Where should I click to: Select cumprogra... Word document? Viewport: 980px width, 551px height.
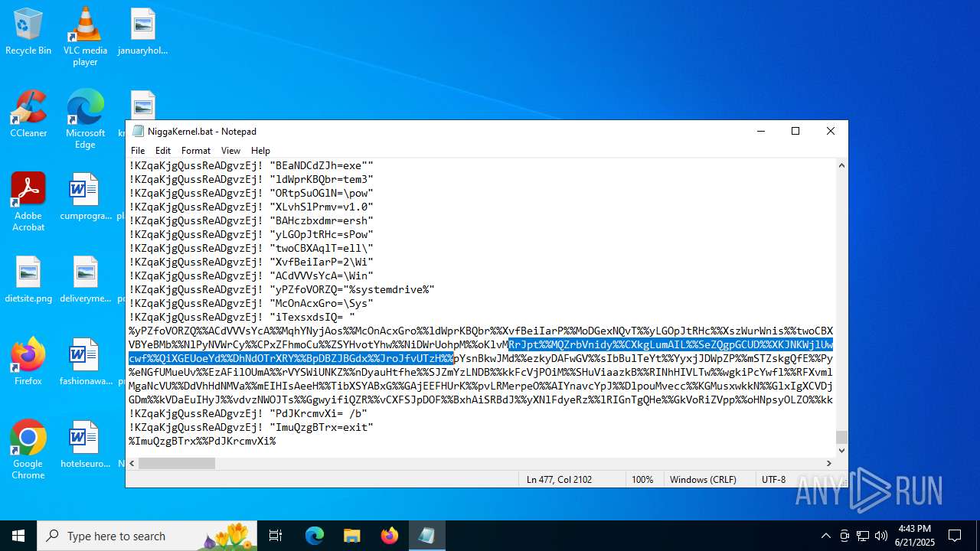point(85,197)
